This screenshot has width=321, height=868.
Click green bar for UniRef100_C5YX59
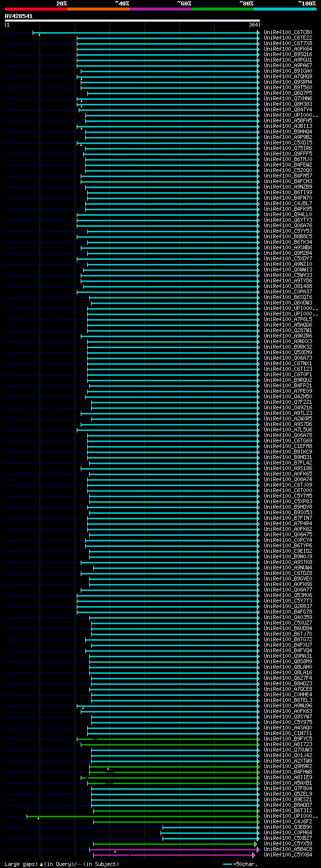tap(175, 844)
